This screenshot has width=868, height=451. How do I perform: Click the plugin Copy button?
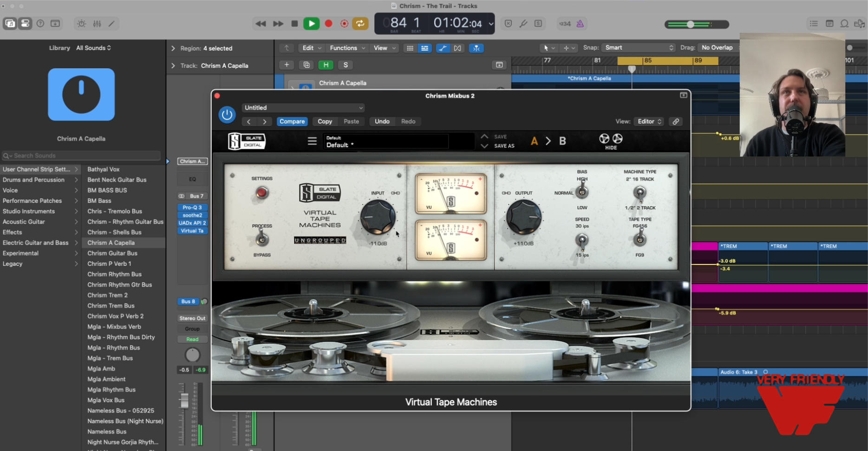(325, 122)
